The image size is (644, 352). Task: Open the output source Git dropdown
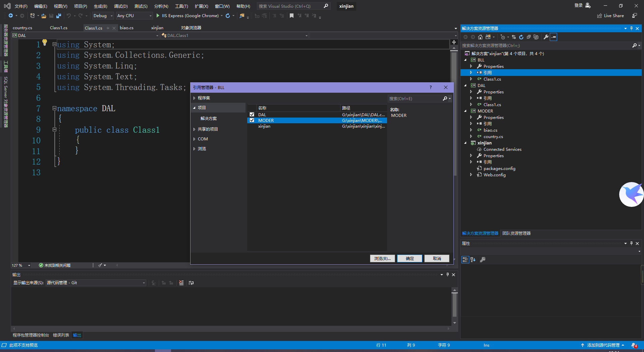[96, 283]
